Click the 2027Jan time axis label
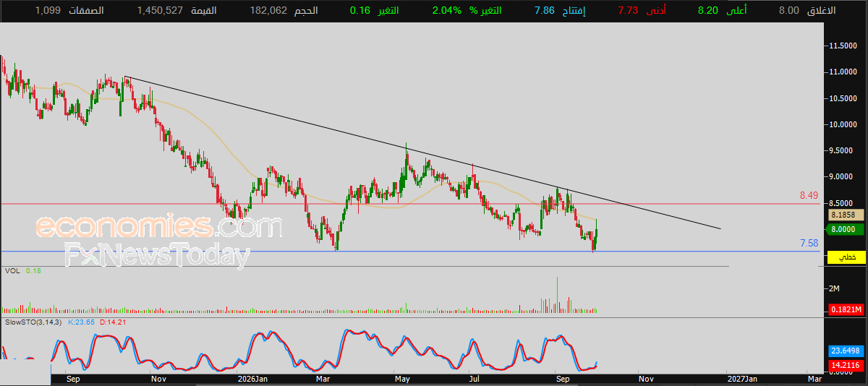This screenshot has height=386, width=868. [742, 378]
